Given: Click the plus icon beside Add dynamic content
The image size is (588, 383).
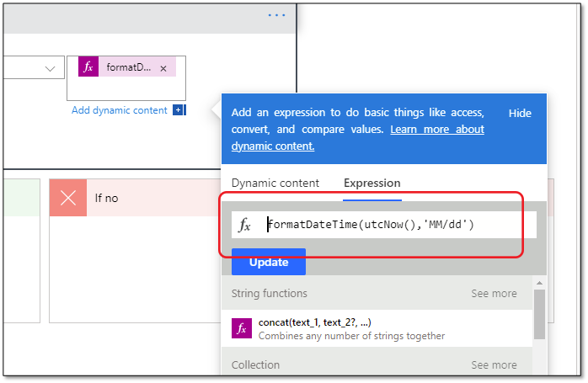Looking at the screenshot, I should [x=179, y=110].
